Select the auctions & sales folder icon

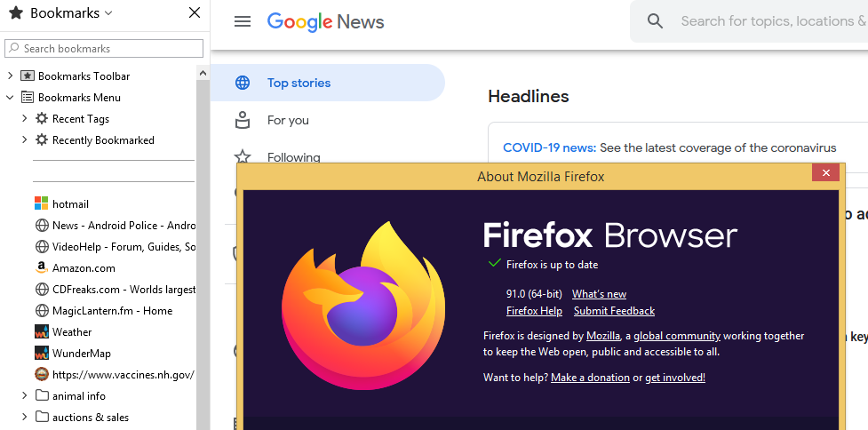pos(42,417)
